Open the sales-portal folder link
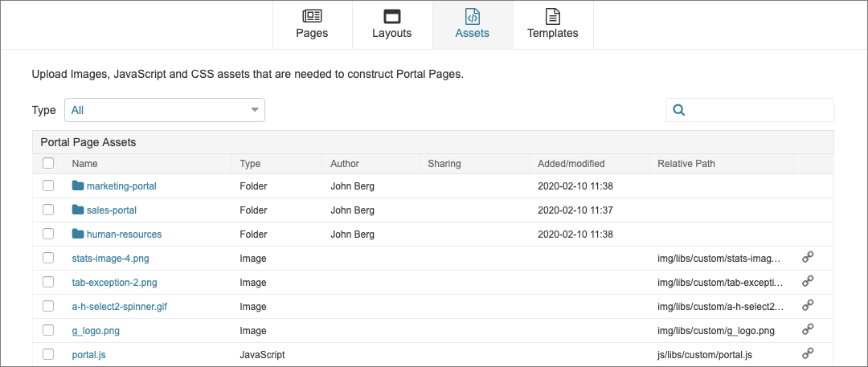This screenshot has width=868, height=367. [111, 210]
